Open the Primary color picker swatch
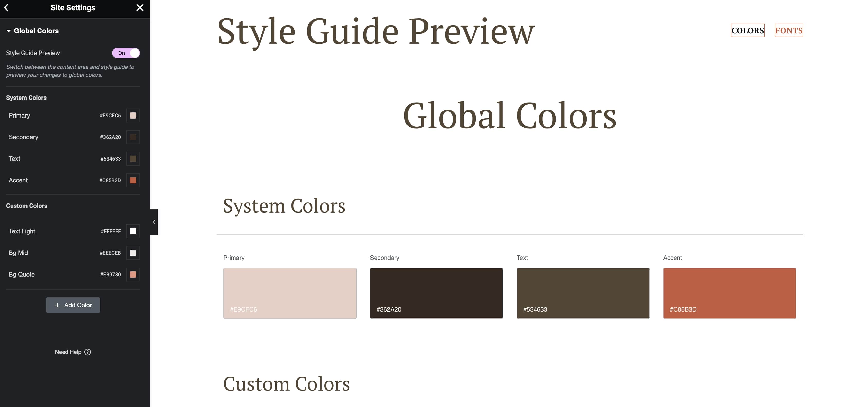This screenshot has width=868, height=407. [133, 115]
